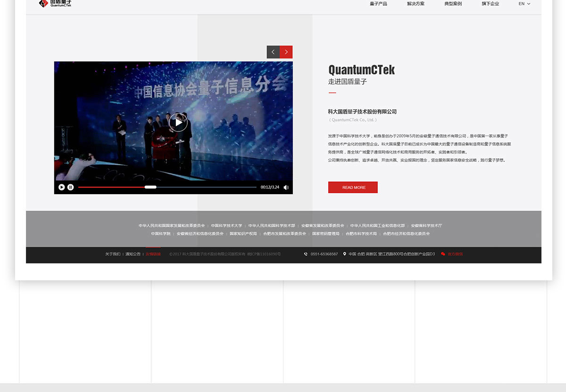Visit the 中国科学技术大学 partner link
Image resolution: width=566 pixels, height=392 pixels.
pyautogui.click(x=226, y=226)
